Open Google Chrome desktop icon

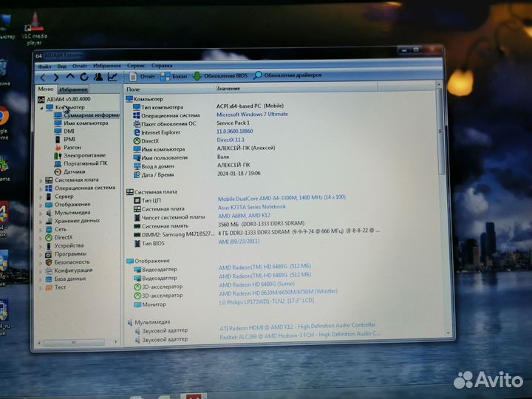point(4,123)
